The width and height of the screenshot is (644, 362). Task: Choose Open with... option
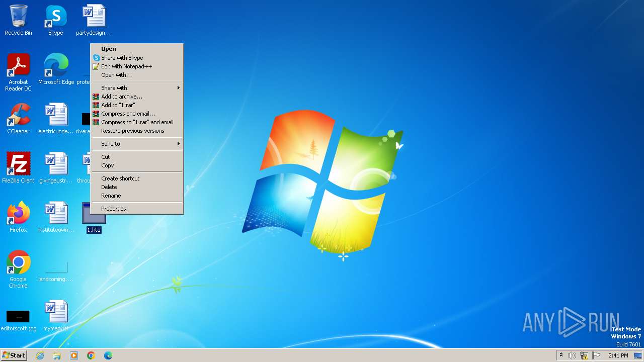coord(137,75)
